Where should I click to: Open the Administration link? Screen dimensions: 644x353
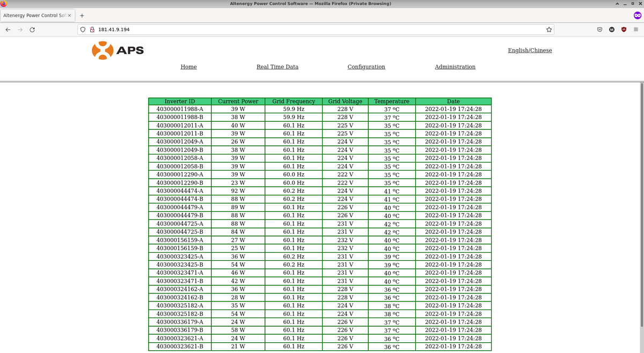pyautogui.click(x=455, y=67)
